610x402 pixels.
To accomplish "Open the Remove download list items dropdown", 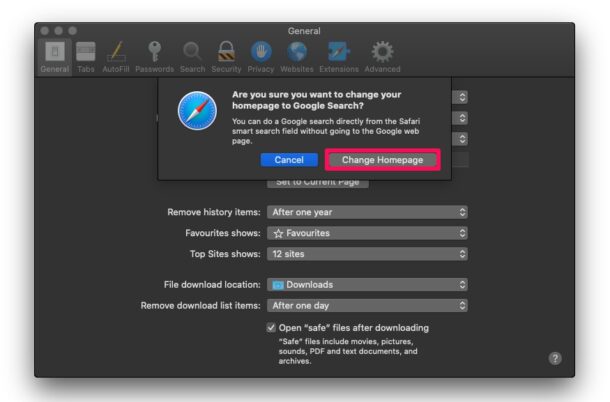I will pyautogui.click(x=367, y=305).
